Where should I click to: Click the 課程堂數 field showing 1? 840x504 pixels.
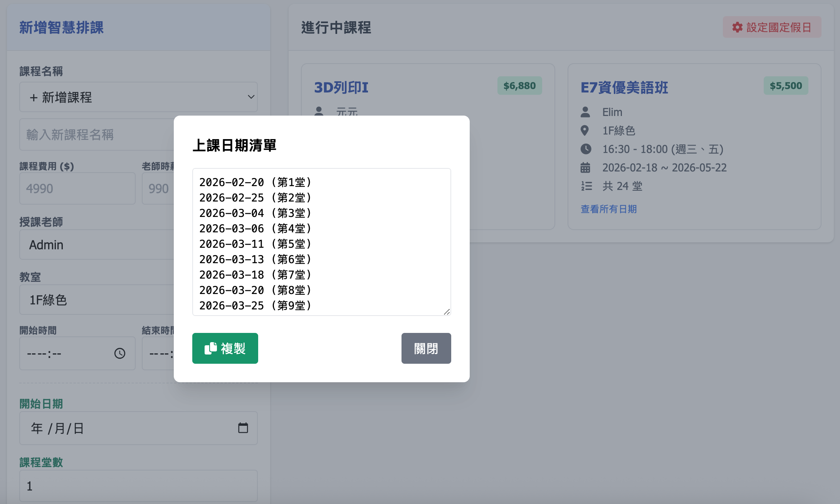pyautogui.click(x=138, y=486)
